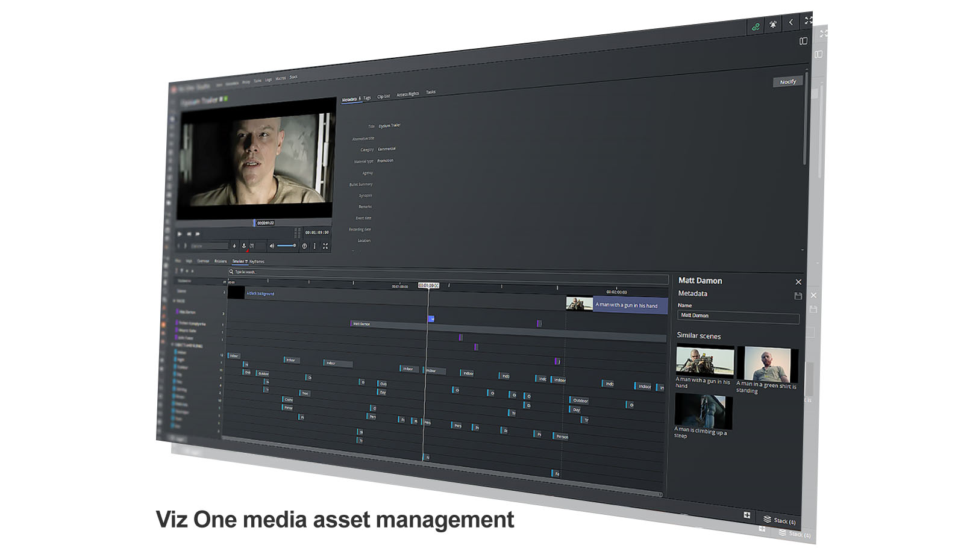Click the green link icon at top right

pos(755,26)
